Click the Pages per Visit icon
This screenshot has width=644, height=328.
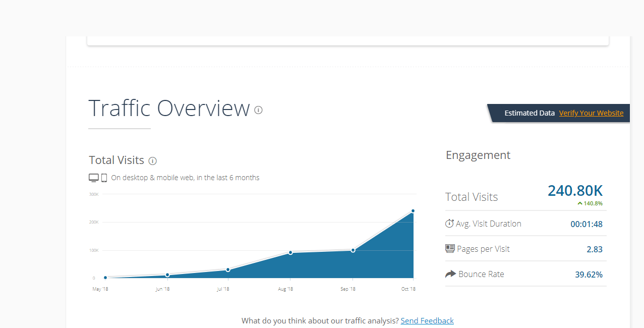(450, 249)
